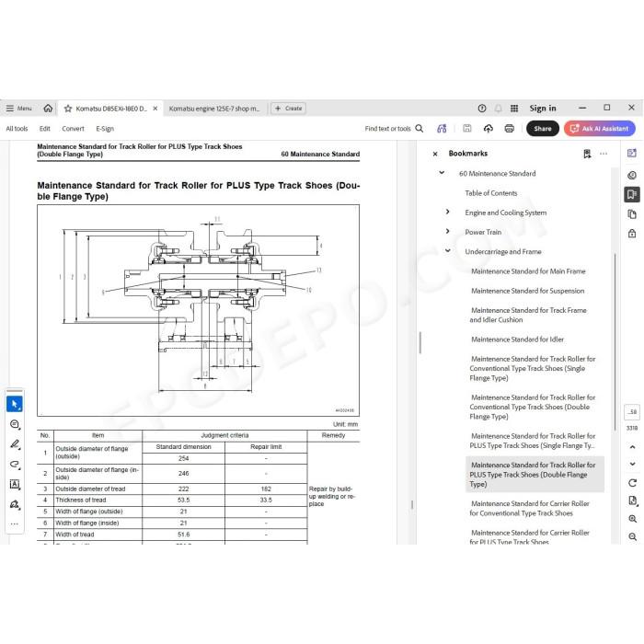The image size is (644, 644).
Task: Select the arrow selection tool
Action: click(x=15, y=404)
